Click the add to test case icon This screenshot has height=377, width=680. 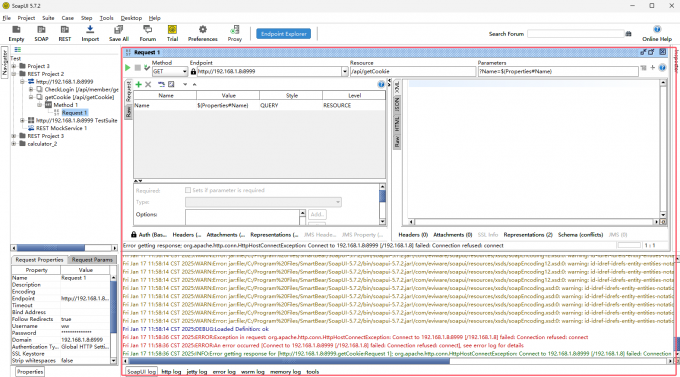(147, 68)
